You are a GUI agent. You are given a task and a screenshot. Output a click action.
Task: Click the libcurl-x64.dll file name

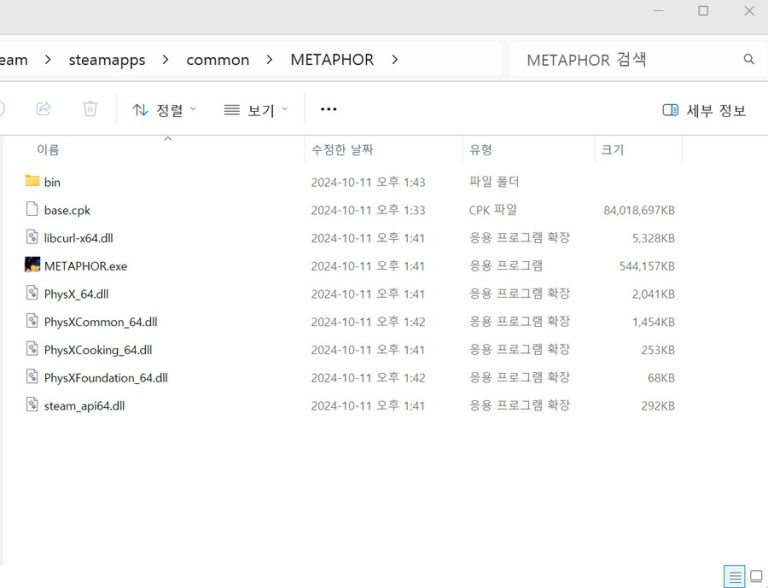pyautogui.click(x=78, y=238)
